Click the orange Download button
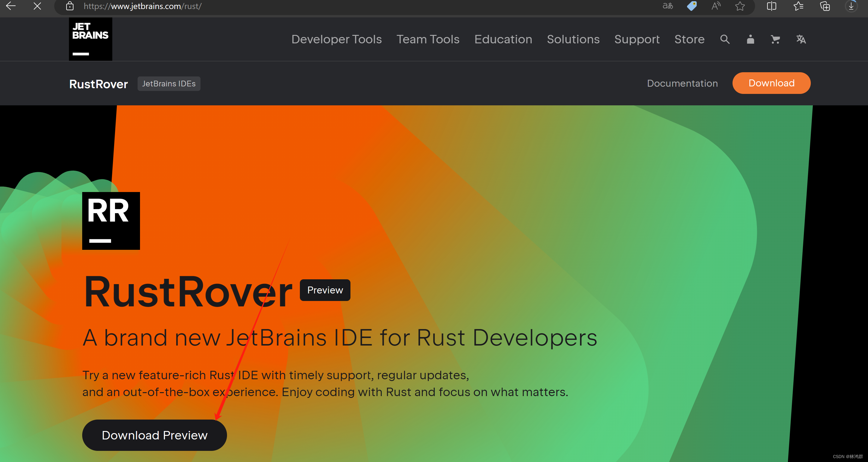Screen dimensions: 868x462 click(771, 83)
